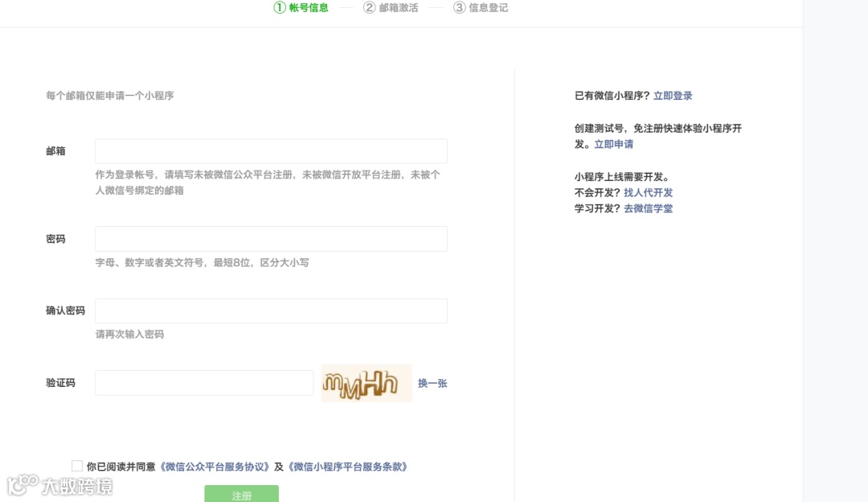This screenshot has width=868, height=502.
Task: Click hint text 请再次输入密码
Action: pos(129,334)
